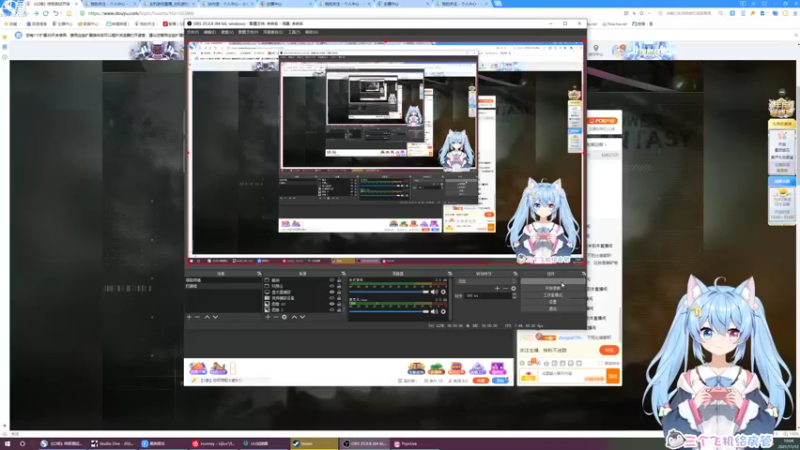
Task: Adjust the first audio channel volume slider in OBS
Action: tap(389, 292)
